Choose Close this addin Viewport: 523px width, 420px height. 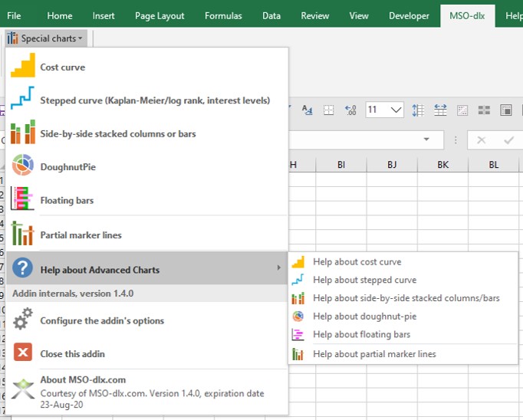click(x=146, y=353)
